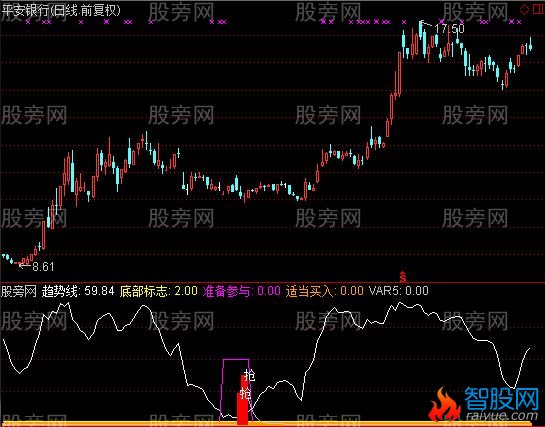
Task: Select the VAR5: 0.00 indicator readout
Action: (x=399, y=291)
